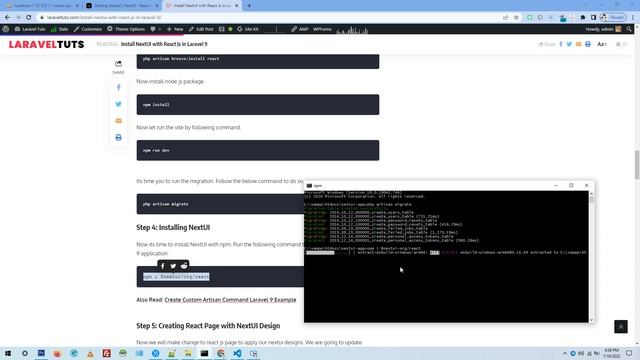Image resolution: width=640 pixels, height=360 pixels.
Task: Click the comments bubble in admin bar
Action: tap(156, 29)
